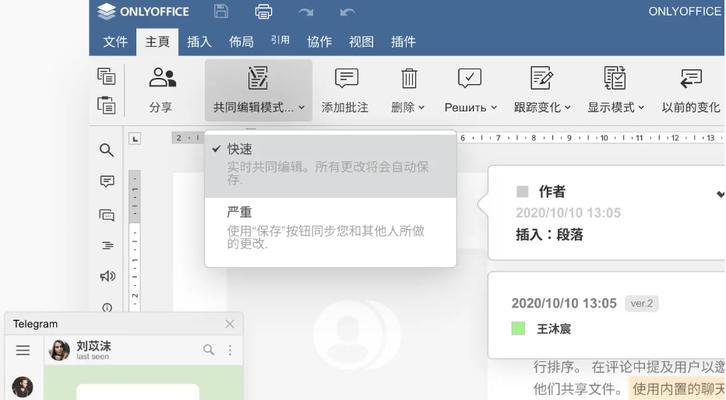Viewport: 726px width, 400px height.
Task: Click the about info icon in sidebar
Action: [107, 307]
